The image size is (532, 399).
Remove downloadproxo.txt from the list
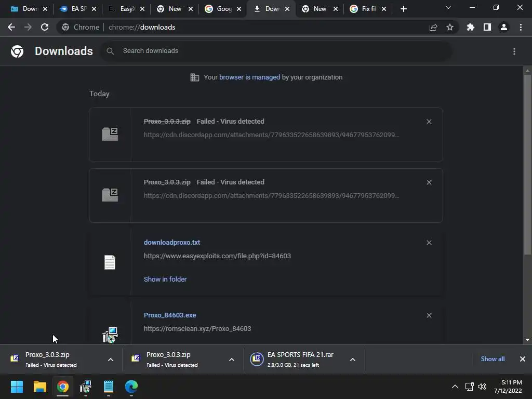(x=429, y=243)
